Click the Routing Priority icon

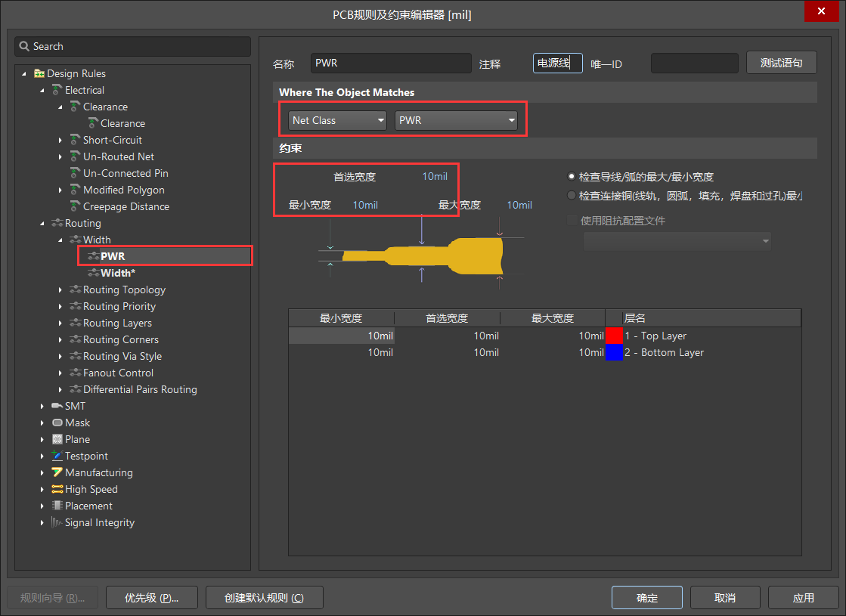[x=75, y=306]
